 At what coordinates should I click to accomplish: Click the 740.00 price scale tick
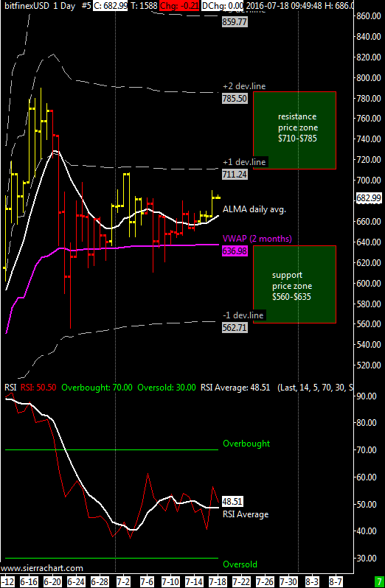coord(369,139)
